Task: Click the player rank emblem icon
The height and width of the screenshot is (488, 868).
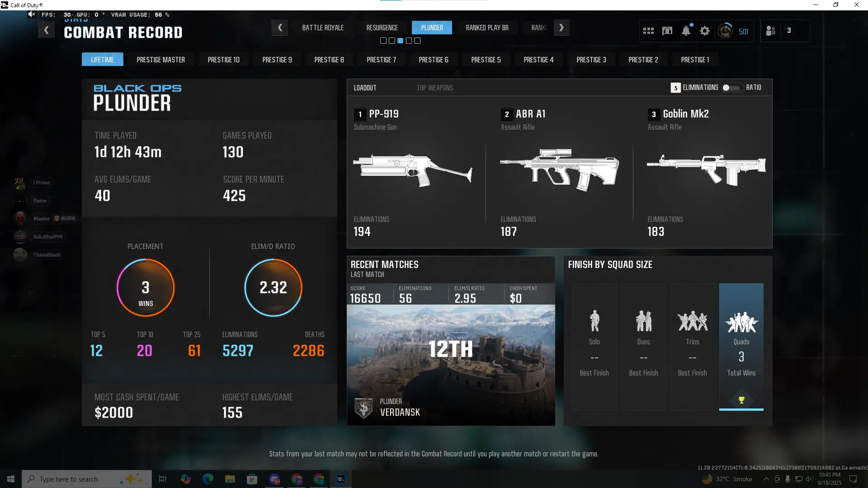Action: [x=725, y=31]
